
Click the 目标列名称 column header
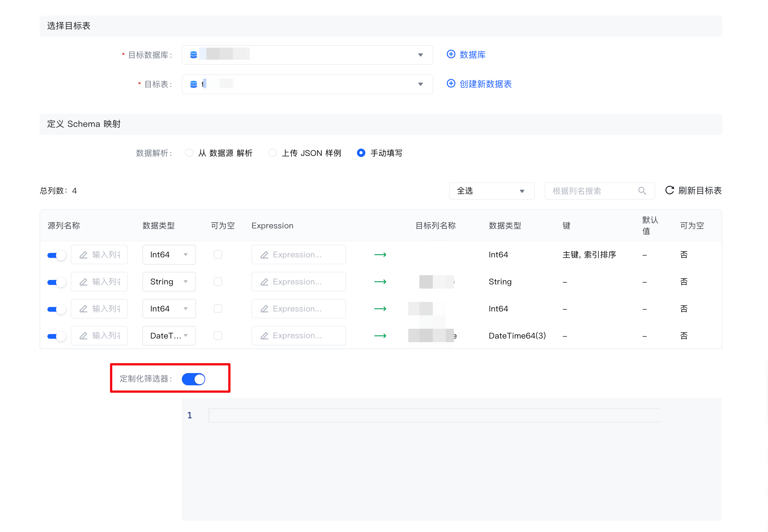(435, 226)
